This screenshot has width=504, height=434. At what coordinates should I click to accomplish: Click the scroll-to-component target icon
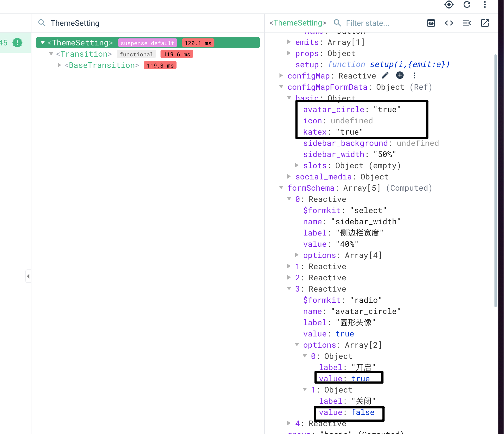pyautogui.click(x=448, y=5)
